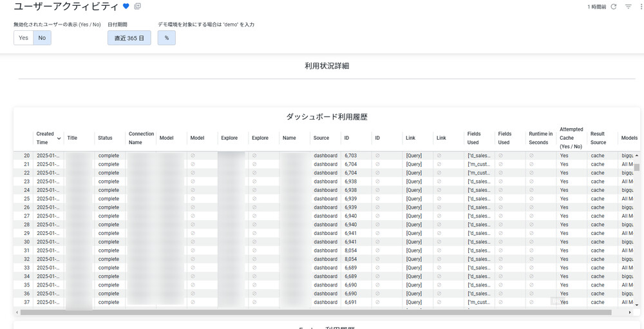Click the blue heart favorite icon
This screenshot has width=644, height=329.
[x=126, y=6]
